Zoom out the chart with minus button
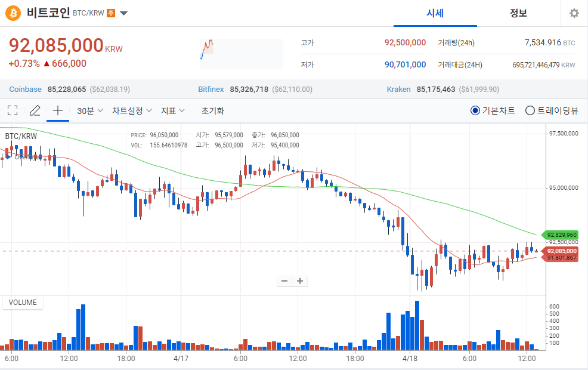This screenshot has height=370, width=588. (x=284, y=281)
